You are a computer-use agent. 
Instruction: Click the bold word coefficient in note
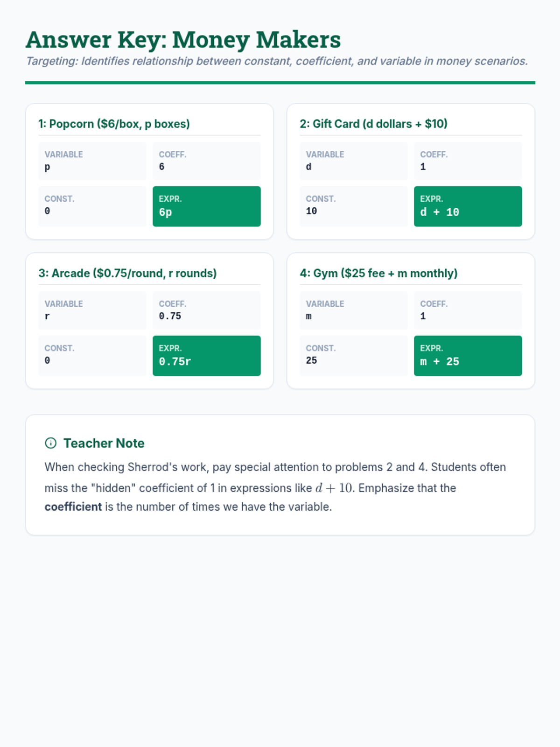tap(73, 507)
